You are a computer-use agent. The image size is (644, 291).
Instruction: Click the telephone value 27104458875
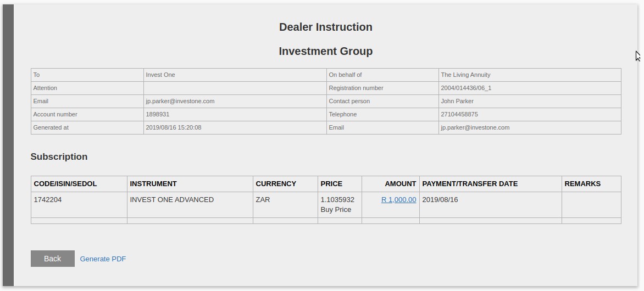(459, 114)
